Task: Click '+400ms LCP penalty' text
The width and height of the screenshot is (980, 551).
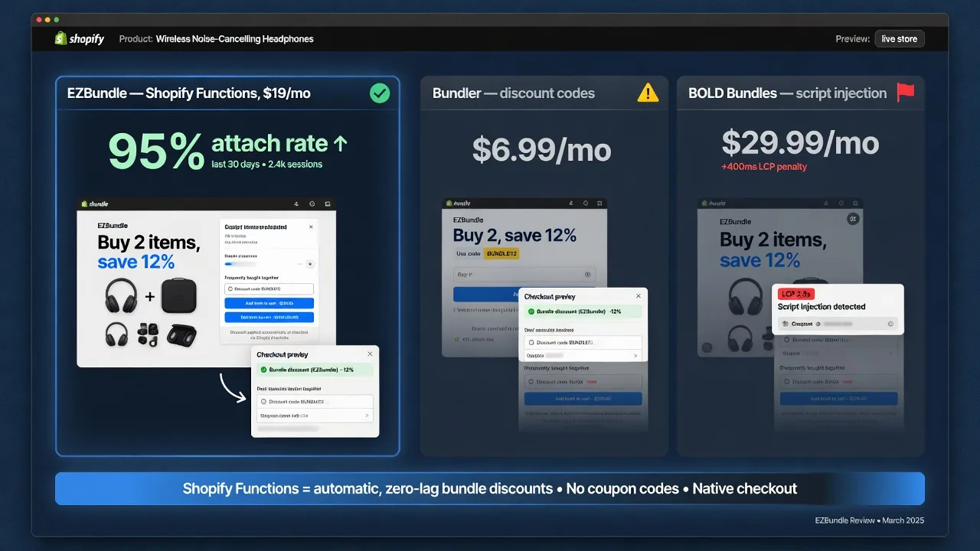Action: (x=764, y=167)
